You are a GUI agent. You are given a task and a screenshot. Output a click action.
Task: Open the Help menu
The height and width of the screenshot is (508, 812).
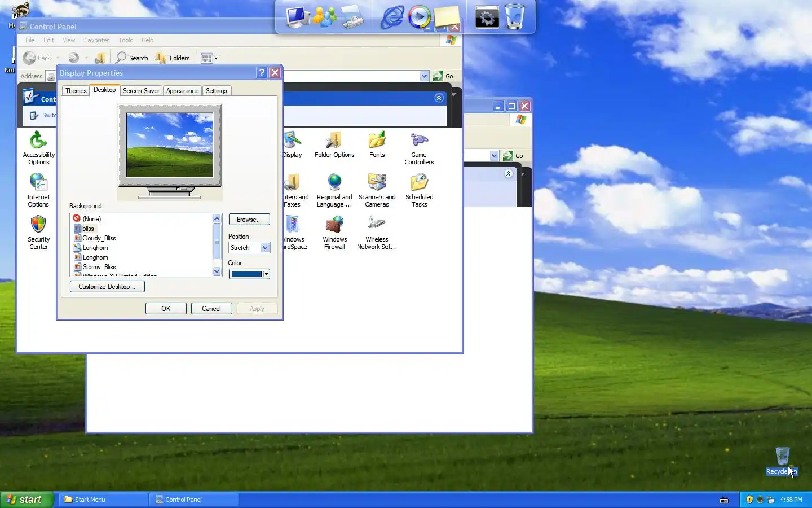coord(147,40)
